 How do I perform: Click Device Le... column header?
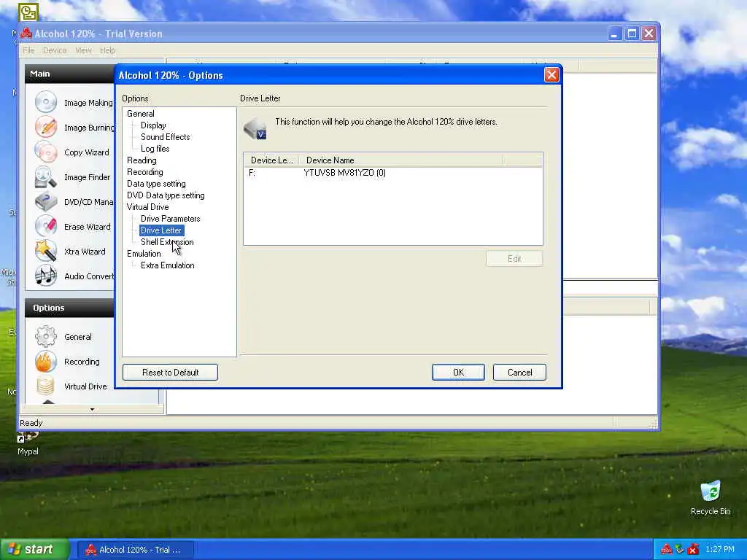[271, 160]
